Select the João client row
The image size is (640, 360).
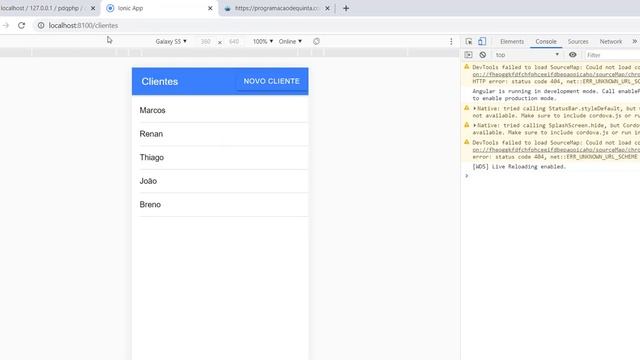click(220, 181)
